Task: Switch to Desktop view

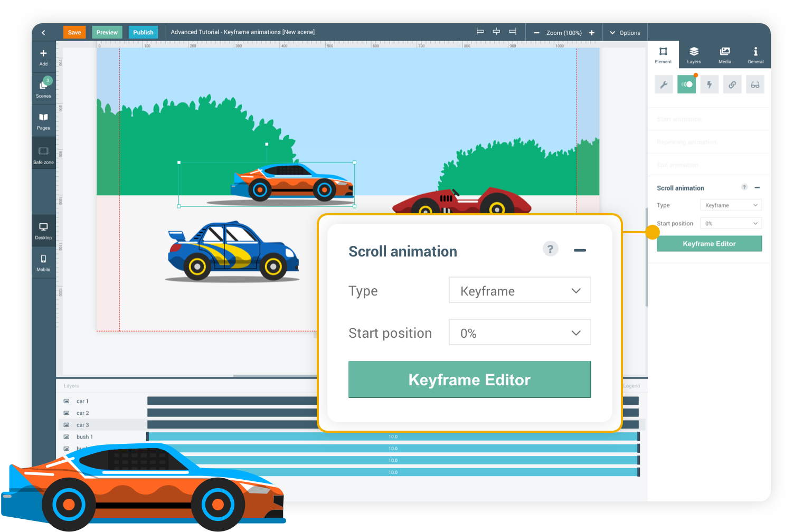Action: coord(43,230)
